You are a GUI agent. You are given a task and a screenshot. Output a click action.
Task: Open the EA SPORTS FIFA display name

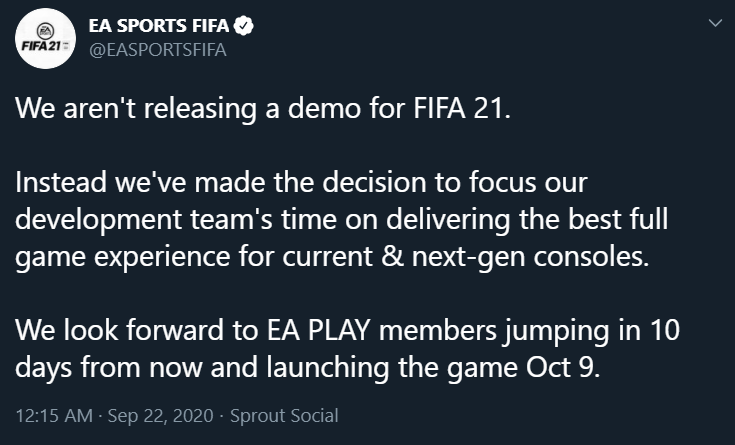pyautogui.click(x=158, y=26)
